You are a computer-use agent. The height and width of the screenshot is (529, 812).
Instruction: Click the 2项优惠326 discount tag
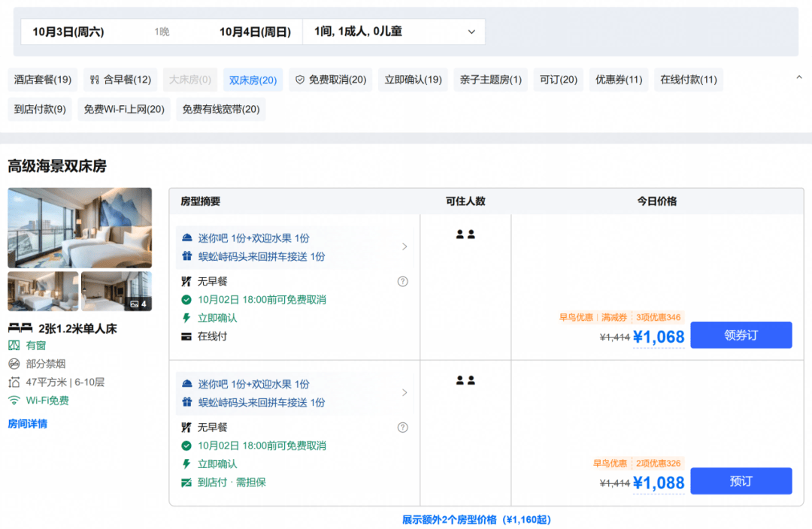point(658,464)
